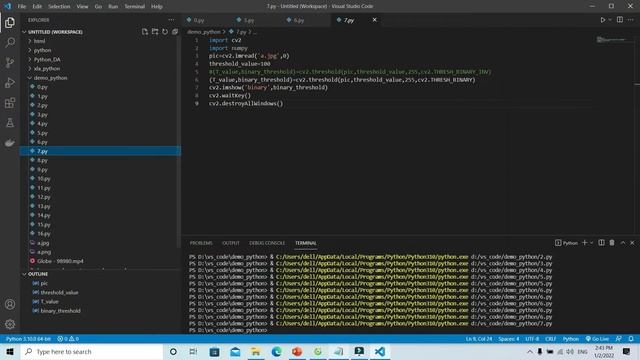This screenshot has width=640, height=360.
Task: Open new terminal launch profile dropdown
Action: 591,242
